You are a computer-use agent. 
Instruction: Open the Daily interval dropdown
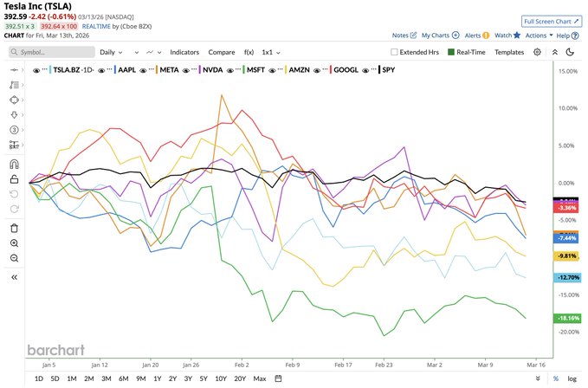point(111,52)
